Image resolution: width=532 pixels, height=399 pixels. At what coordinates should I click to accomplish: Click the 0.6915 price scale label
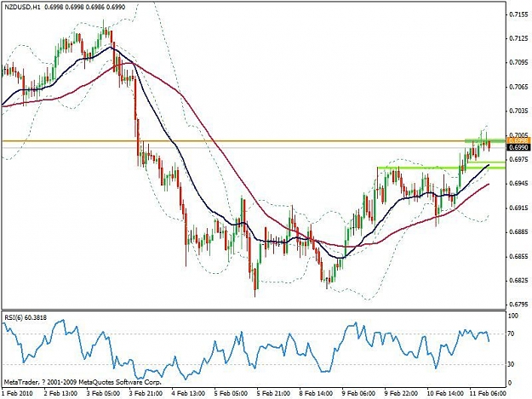[519, 208]
